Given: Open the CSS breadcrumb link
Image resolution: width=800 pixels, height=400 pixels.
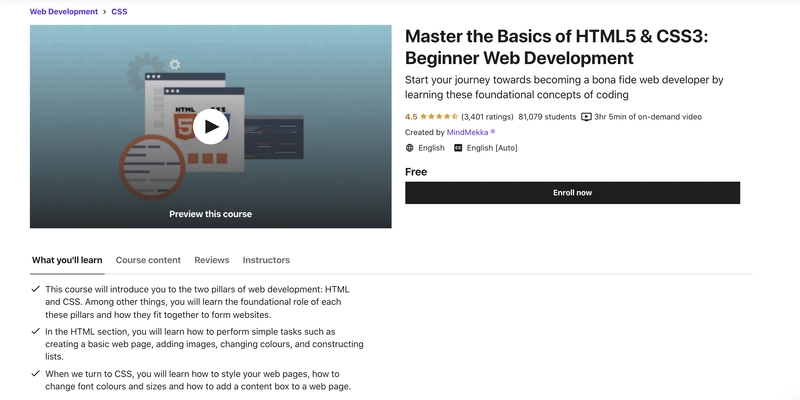Looking at the screenshot, I should click(x=119, y=11).
